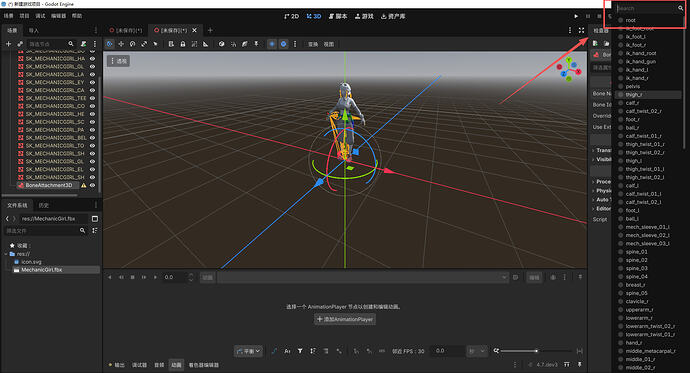
Task: Select the pelvis bone in the list
Action: click(x=632, y=86)
